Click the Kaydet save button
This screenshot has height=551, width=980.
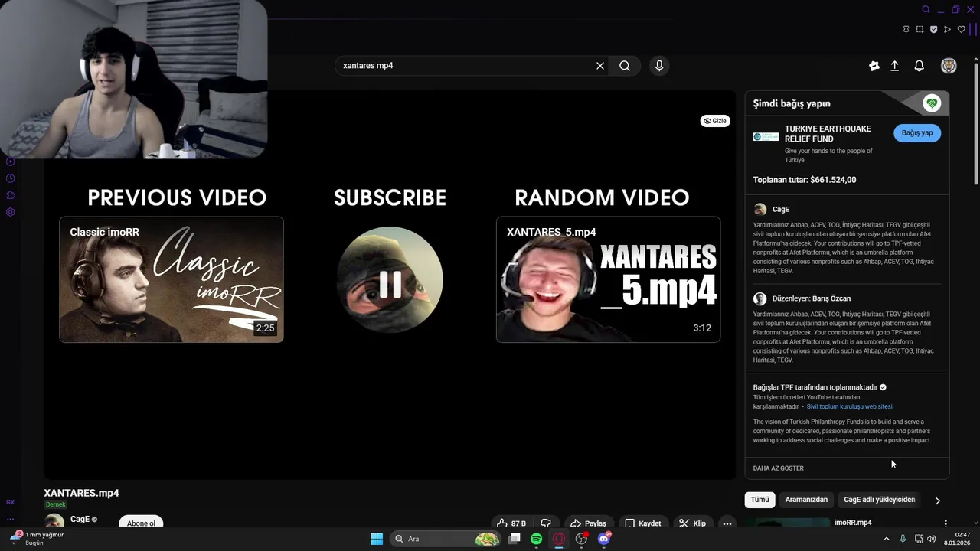(x=642, y=523)
